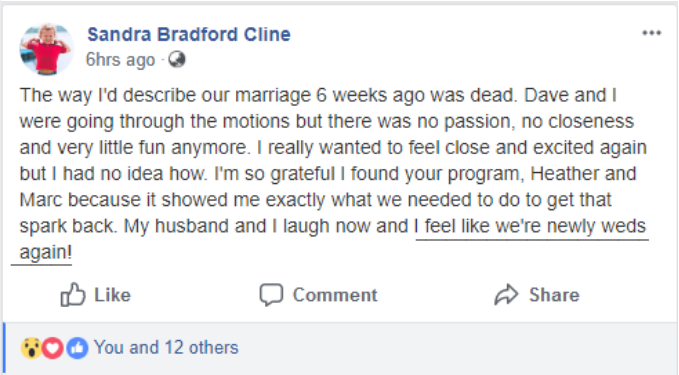
Task: Click the underlined 'feel like we're newly weds' text
Action: 535,226
